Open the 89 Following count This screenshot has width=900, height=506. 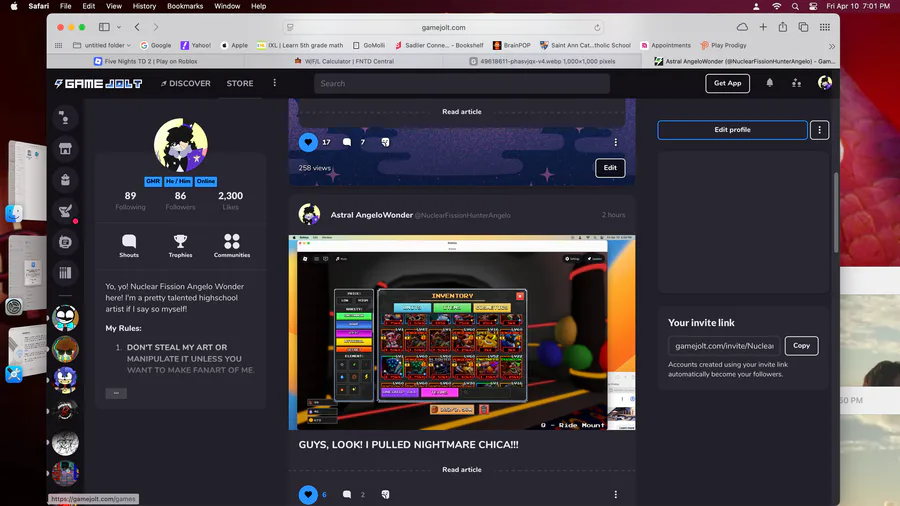(130, 201)
